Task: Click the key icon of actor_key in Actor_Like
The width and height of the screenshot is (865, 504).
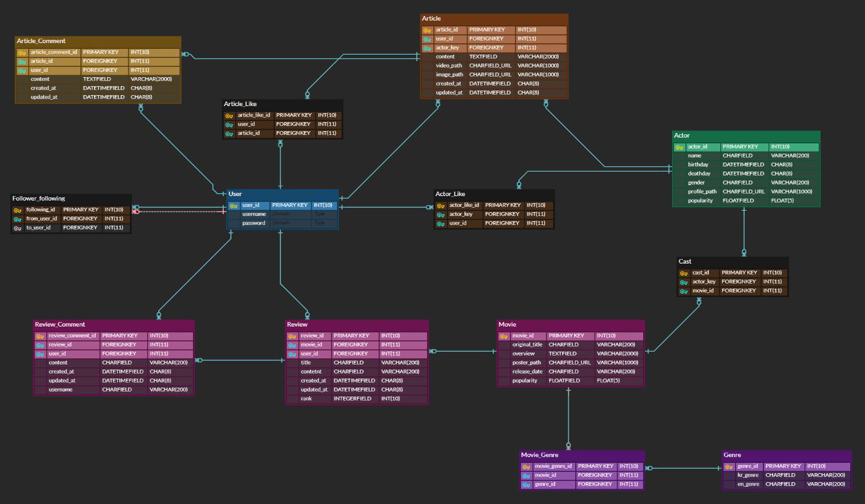Action: (x=441, y=215)
